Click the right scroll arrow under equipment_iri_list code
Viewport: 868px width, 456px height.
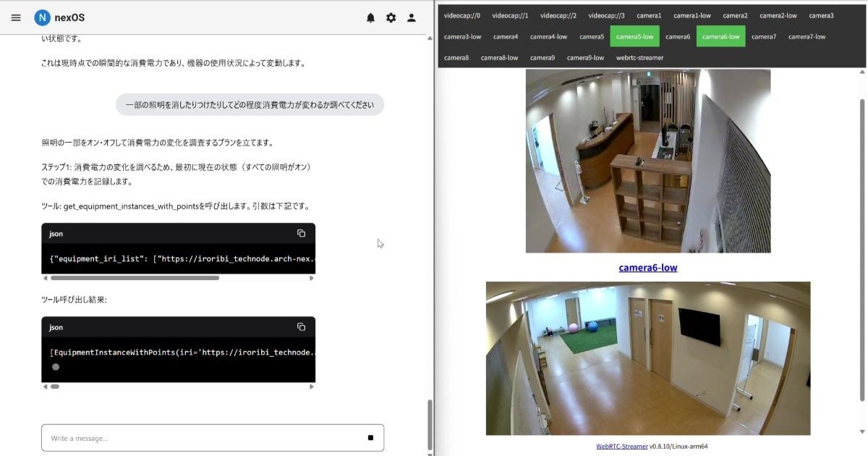(x=312, y=278)
